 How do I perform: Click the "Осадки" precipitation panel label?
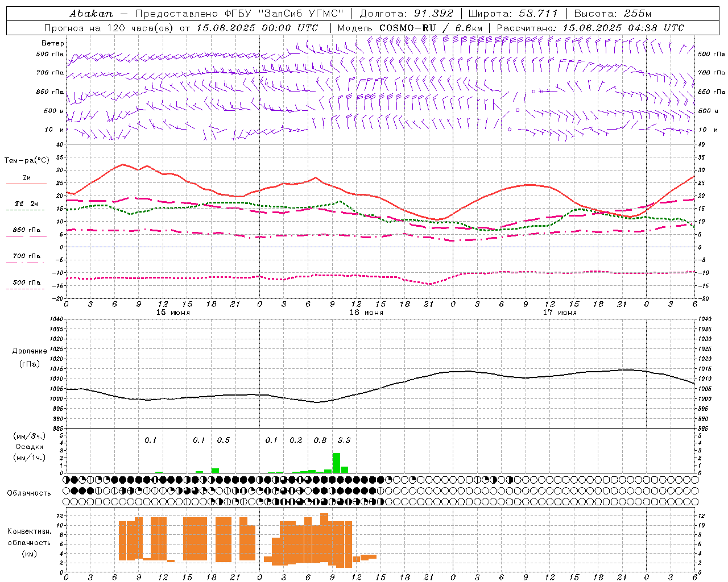point(29,447)
